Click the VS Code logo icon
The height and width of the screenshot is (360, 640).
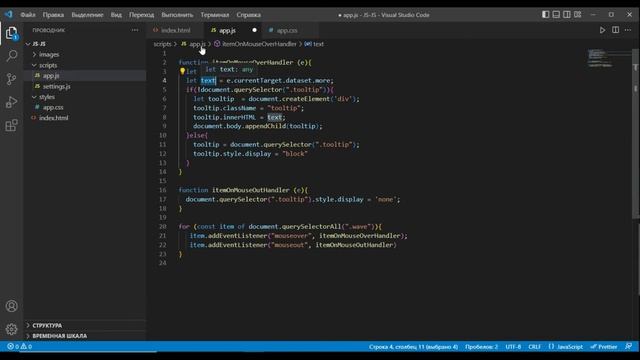point(9,15)
